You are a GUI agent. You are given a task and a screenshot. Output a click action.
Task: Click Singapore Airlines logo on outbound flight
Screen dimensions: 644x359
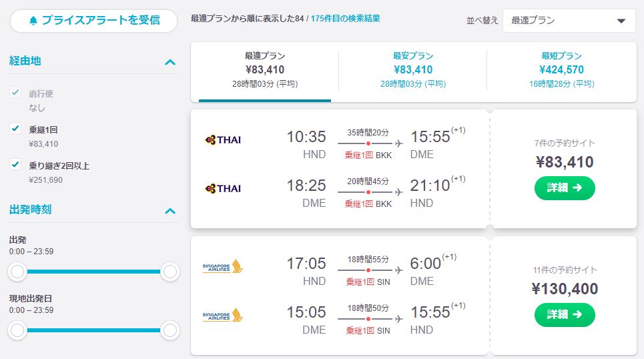click(x=223, y=266)
